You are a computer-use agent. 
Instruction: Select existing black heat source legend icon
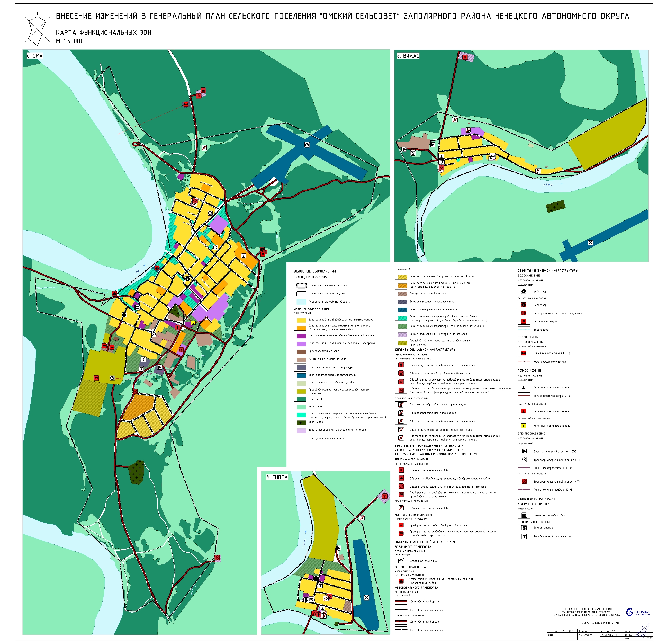tap(524, 387)
